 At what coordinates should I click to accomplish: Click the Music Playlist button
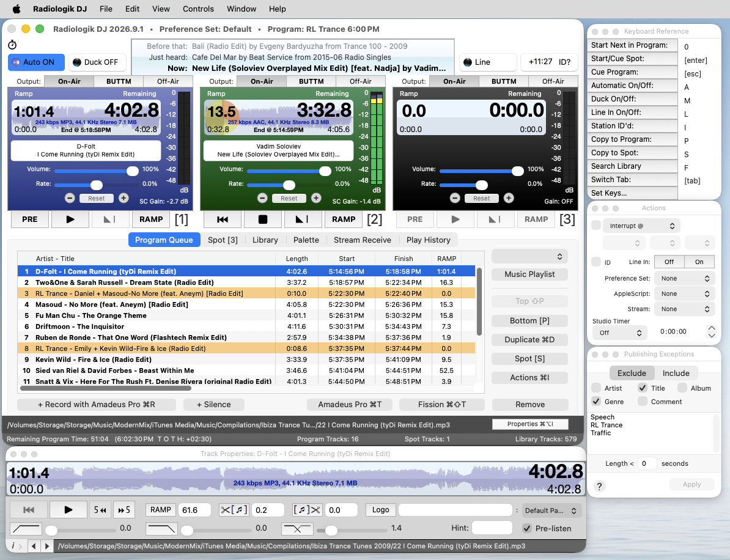coord(530,274)
